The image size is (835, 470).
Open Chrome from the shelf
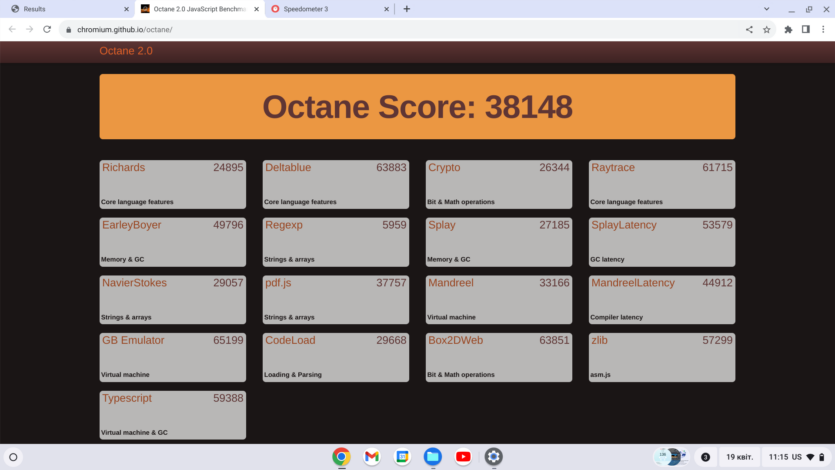(341, 457)
